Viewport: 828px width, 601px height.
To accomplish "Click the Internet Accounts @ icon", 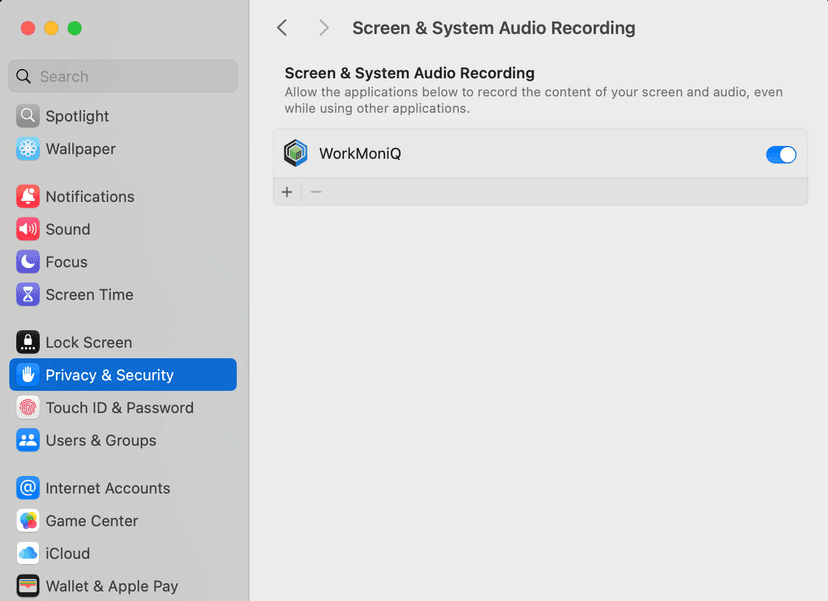I will (x=27, y=488).
